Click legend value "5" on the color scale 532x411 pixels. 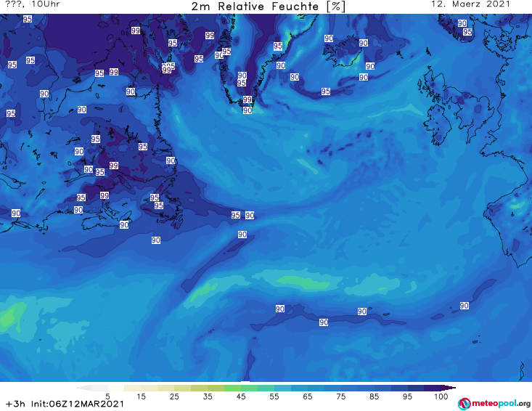107,396
